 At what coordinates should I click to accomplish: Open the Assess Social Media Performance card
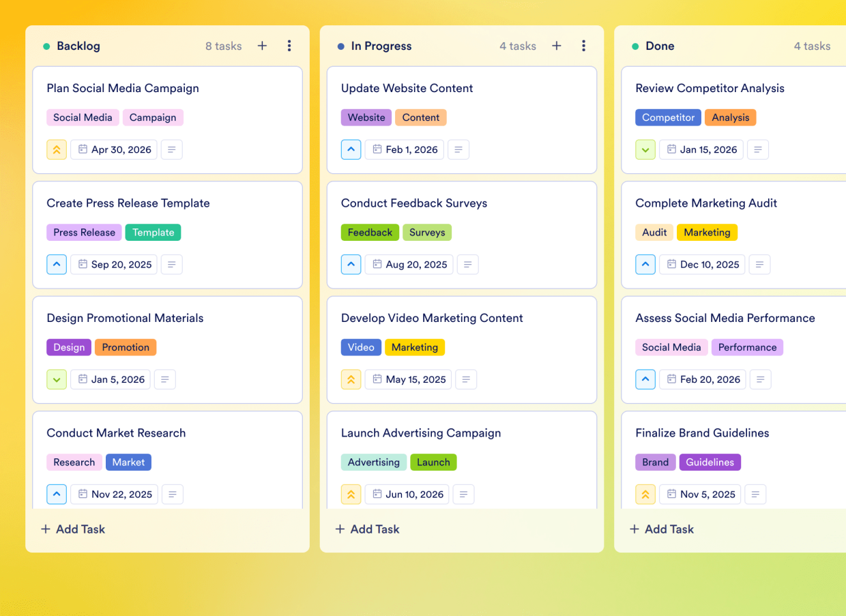click(725, 318)
